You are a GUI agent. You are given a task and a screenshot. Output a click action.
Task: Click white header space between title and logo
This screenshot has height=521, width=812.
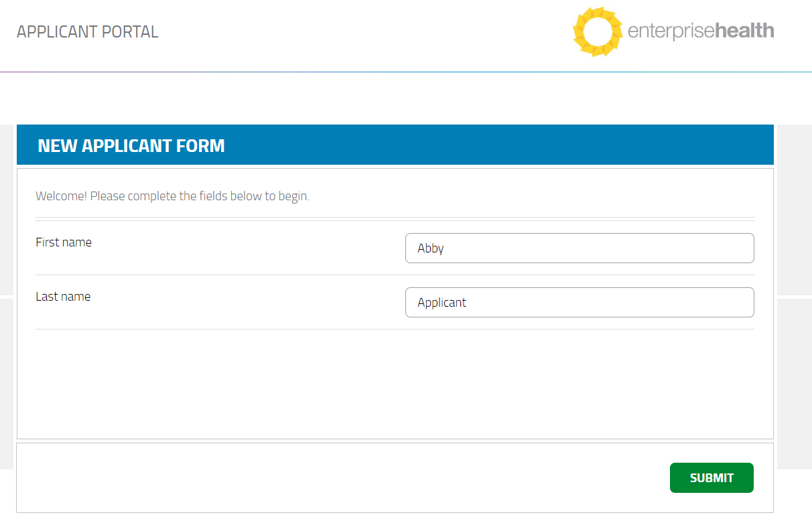362,31
